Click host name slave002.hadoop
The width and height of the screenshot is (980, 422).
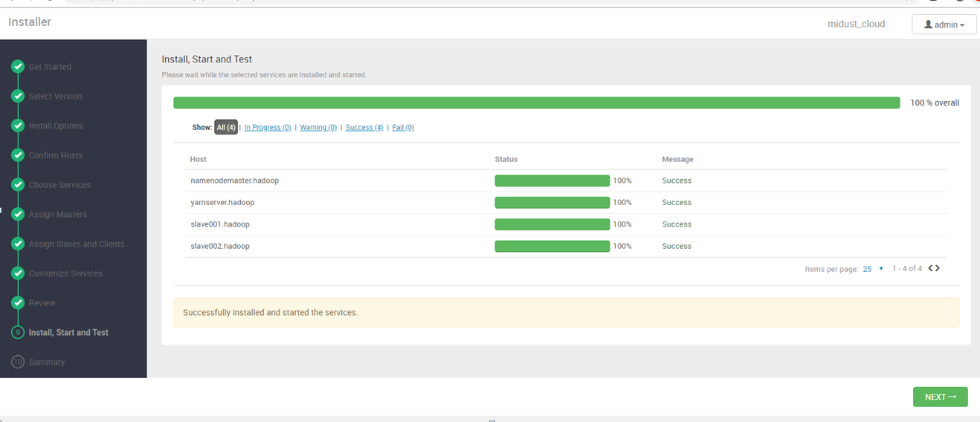click(x=220, y=246)
